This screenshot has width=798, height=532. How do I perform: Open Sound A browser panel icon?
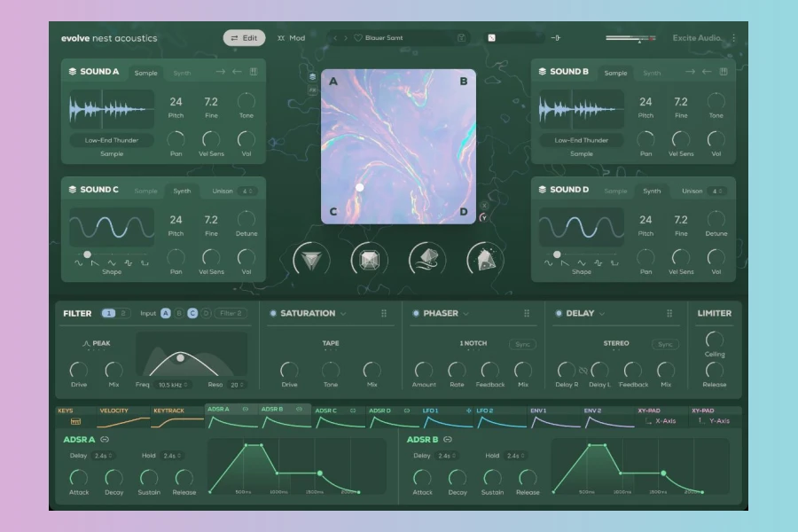coord(254,72)
